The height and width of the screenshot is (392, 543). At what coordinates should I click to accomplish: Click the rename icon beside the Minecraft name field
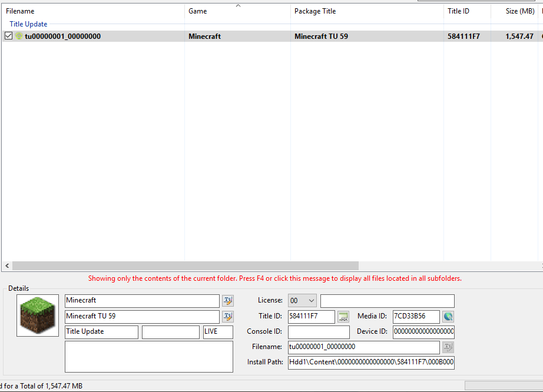tap(227, 301)
